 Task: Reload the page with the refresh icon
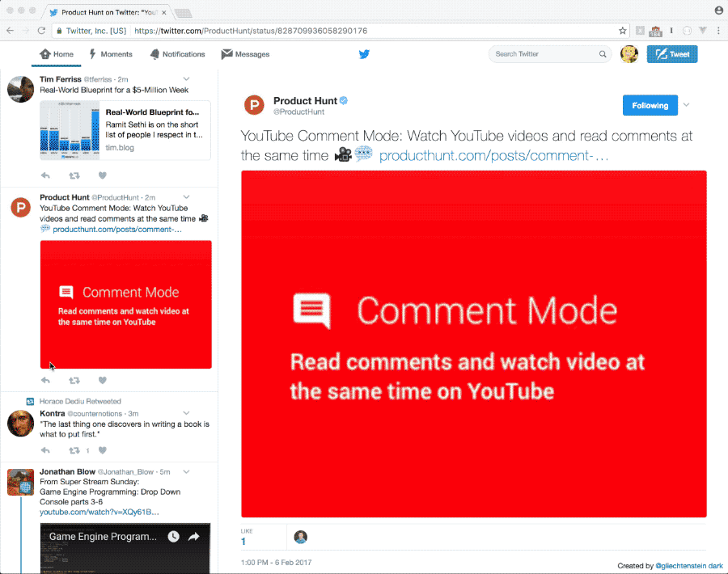[x=41, y=31]
